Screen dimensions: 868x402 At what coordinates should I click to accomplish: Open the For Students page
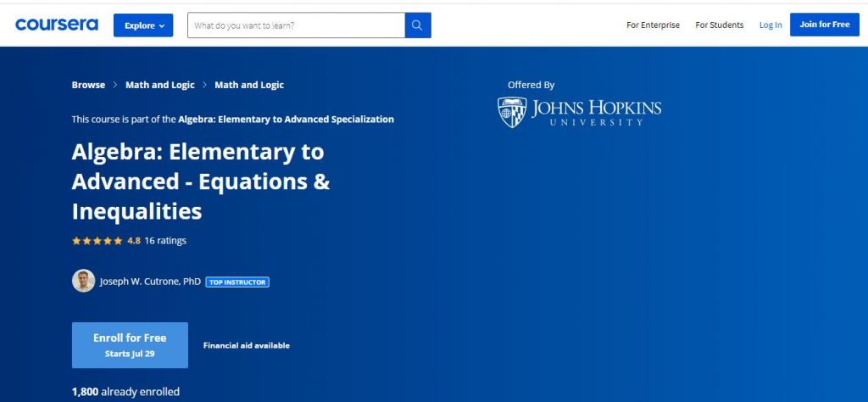click(x=719, y=25)
